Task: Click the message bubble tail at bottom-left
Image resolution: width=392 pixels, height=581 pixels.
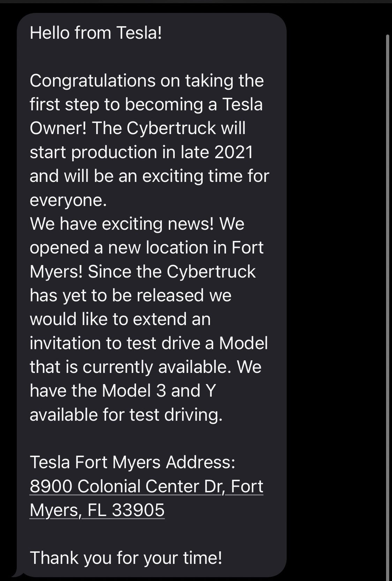Action: point(16,574)
